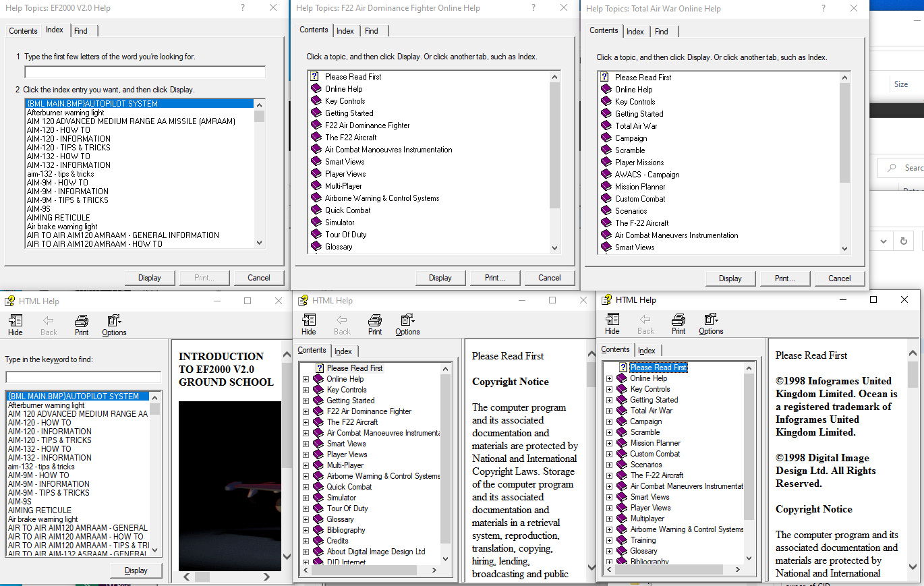This screenshot has height=586, width=924.
Task: Expand Getting Started node in F22 HTML Help tree
Action: 306,401
